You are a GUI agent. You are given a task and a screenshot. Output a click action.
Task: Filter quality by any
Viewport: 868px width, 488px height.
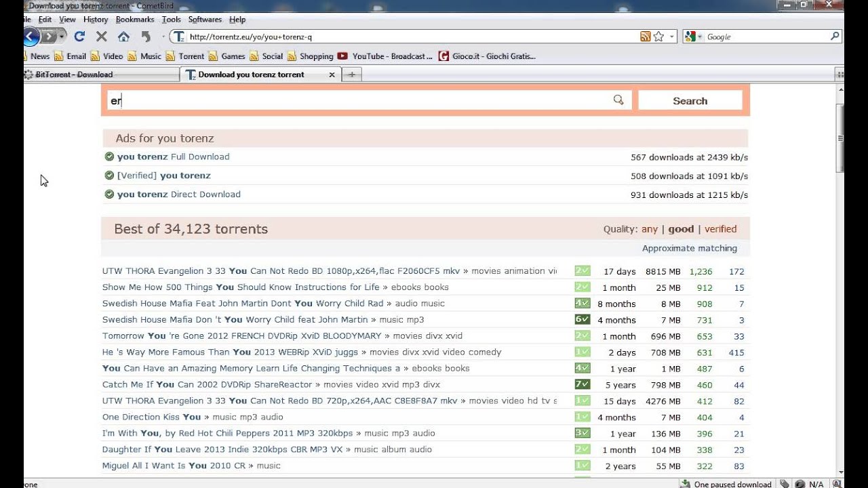point(650,229)
